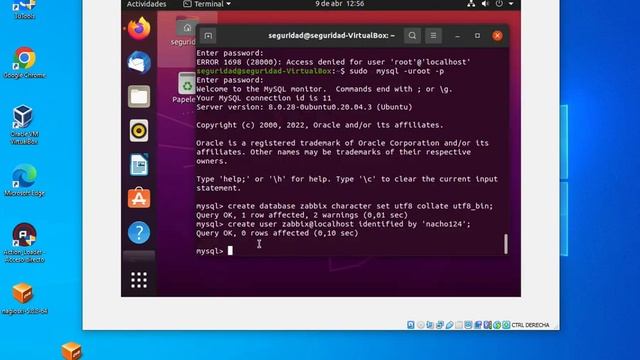
Task: Click the VirtualBox audio indicator
Action: [x=430, y=325]
